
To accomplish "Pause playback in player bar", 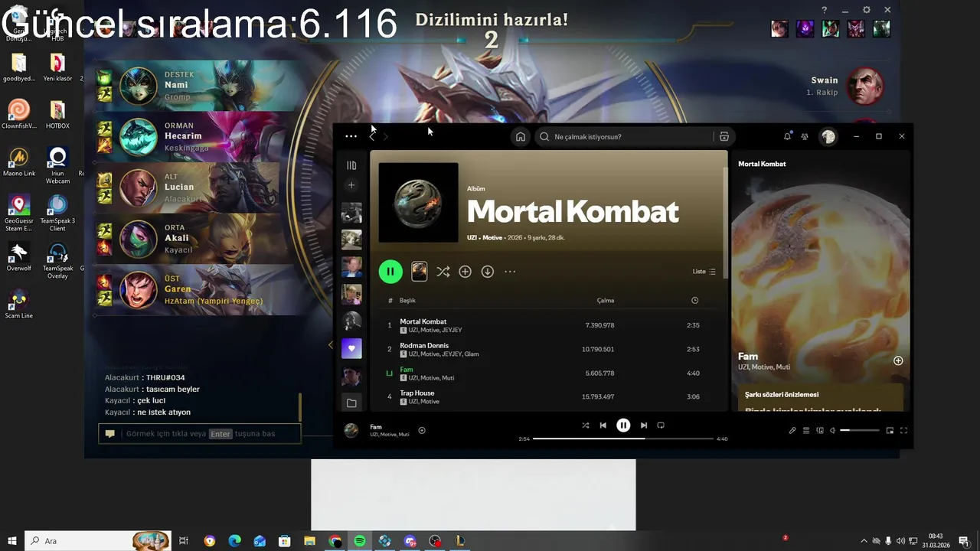I will (x=623, y=425).
